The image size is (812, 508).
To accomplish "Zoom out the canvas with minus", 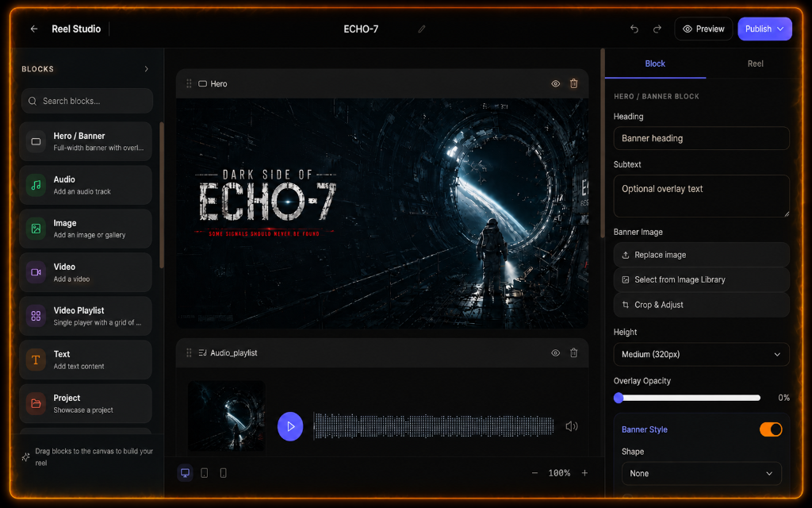I will pyautogui.click(x=534, y=473).
